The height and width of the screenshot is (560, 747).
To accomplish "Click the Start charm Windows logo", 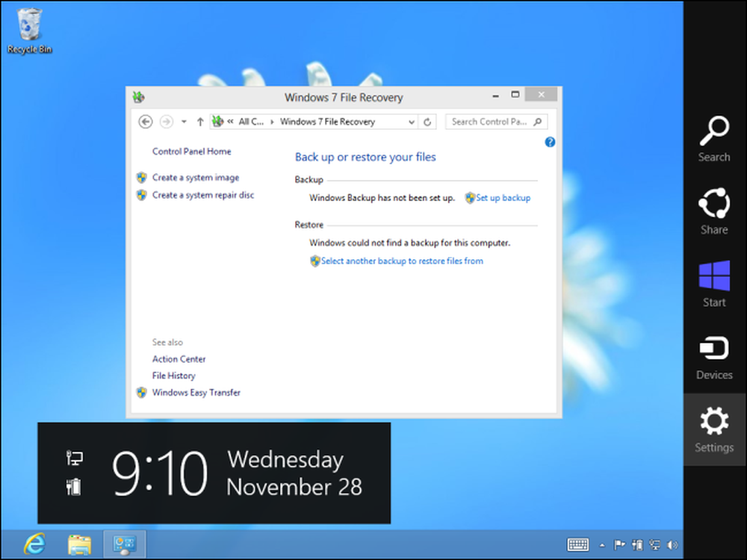I will (713, 276).
